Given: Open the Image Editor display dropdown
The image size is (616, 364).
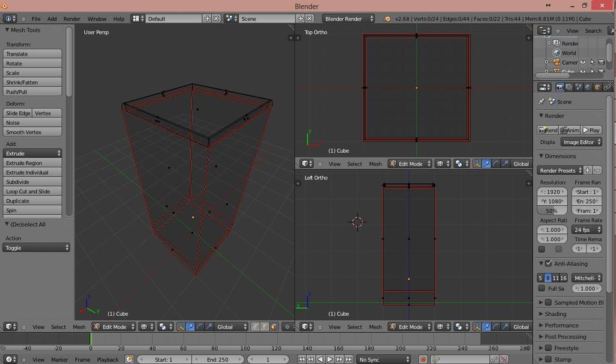Looking at the screenshot, I should 582,142.
